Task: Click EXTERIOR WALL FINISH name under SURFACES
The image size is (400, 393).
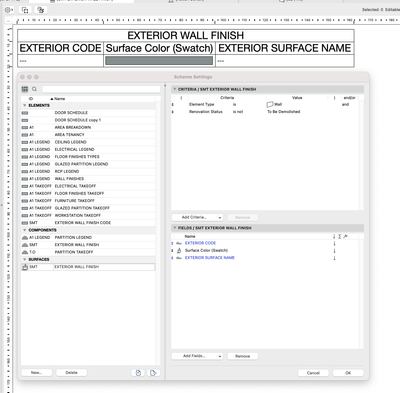Action: click(77, 267)
